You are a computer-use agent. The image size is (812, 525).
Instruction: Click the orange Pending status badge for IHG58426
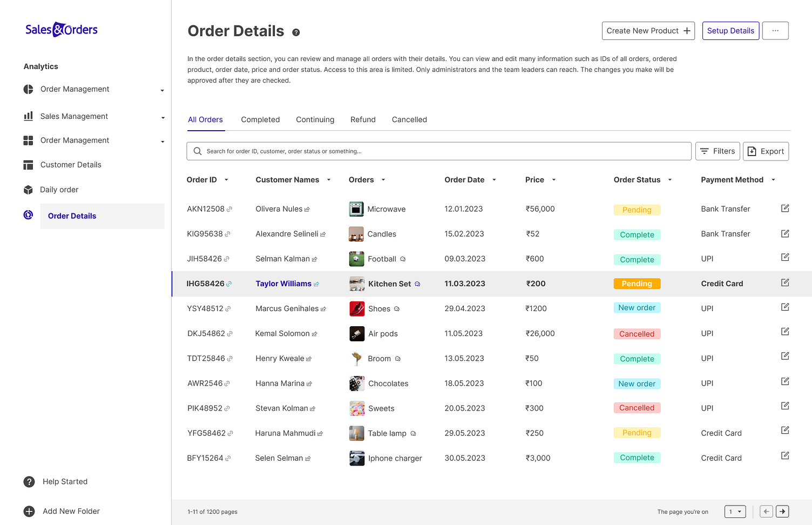637,284
